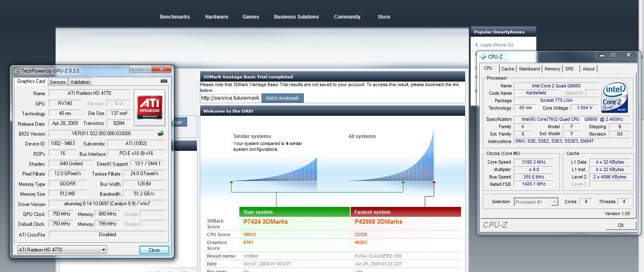Click the BIOS save chip icon
The image size is (644, 272).
click(x=161, y=133)
